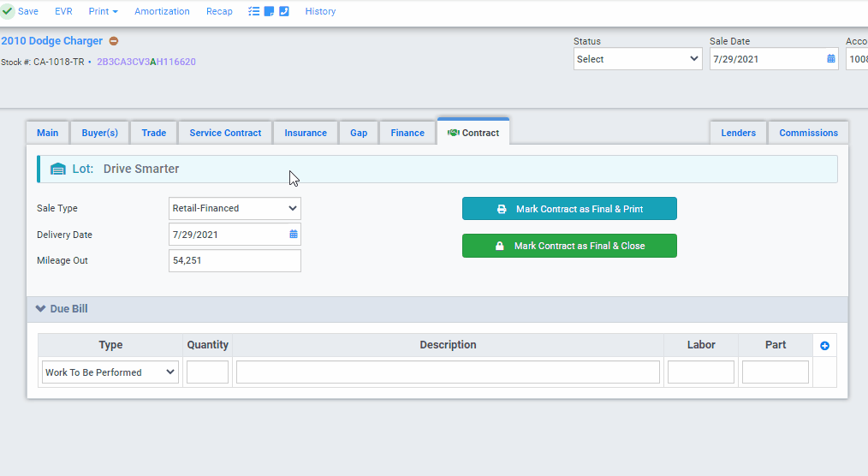
Task: Click the Description column header
Action: [448, 345]
